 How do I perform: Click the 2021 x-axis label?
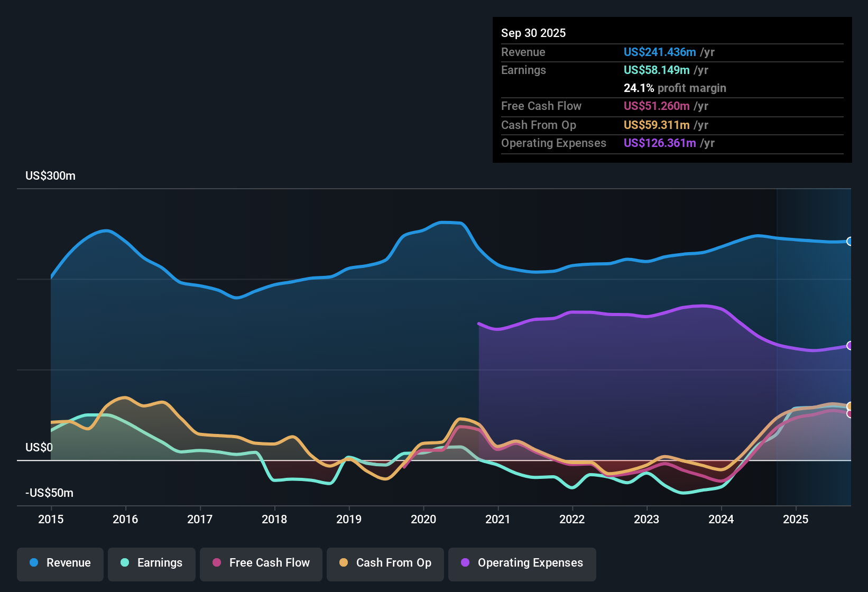tap(498, 519)
